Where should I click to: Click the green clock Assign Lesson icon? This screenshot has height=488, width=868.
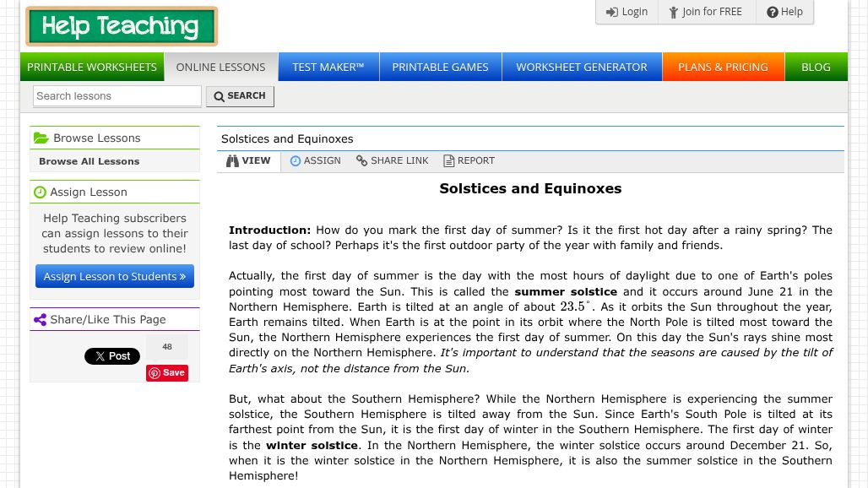tap(40, 192)
